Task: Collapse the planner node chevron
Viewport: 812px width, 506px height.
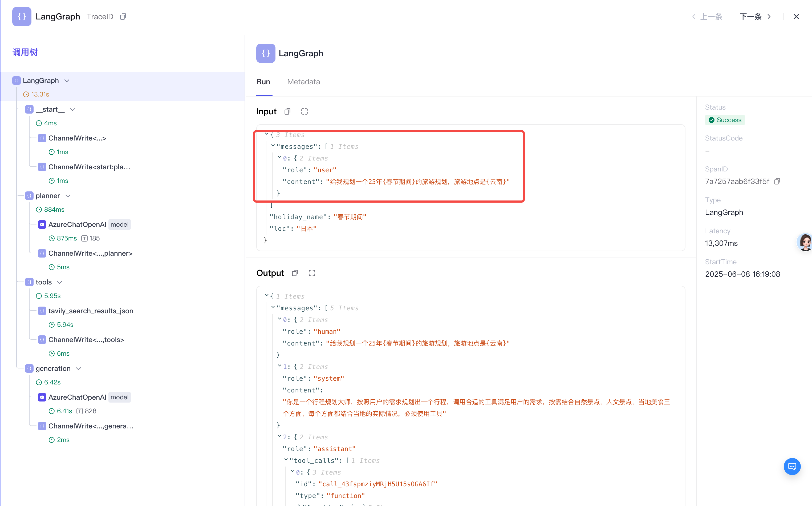Action: (x=68, y=196)
